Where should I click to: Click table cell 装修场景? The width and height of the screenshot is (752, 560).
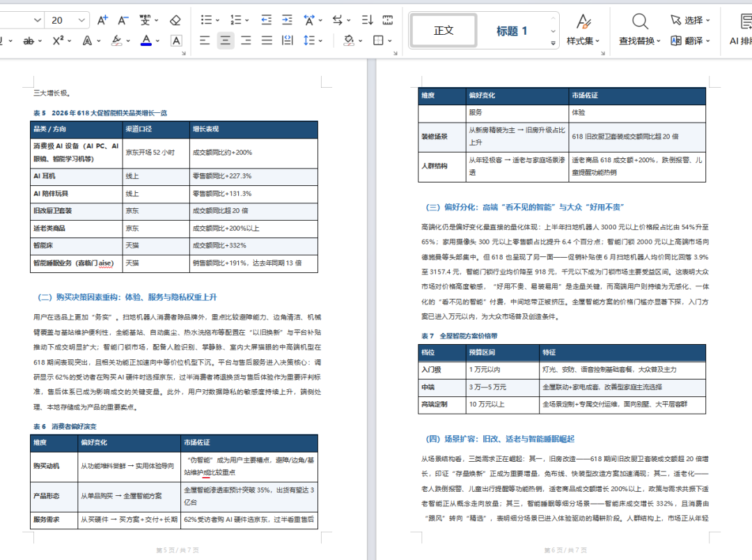[x=441, y=137]
